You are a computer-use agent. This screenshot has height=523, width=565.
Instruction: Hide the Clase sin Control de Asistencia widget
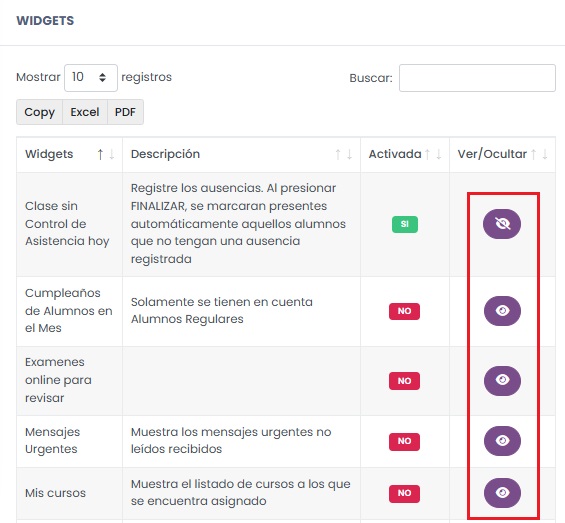502,224
